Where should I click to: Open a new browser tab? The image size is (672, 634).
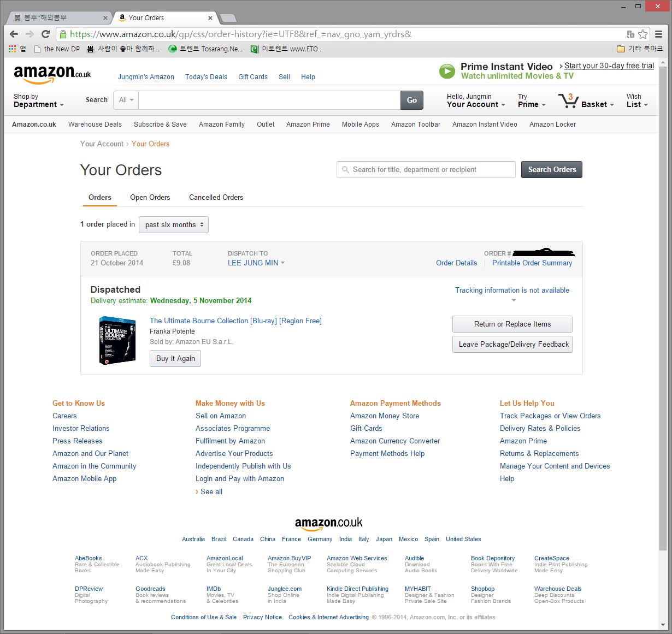pyautogui.click(x=228, y=18)
